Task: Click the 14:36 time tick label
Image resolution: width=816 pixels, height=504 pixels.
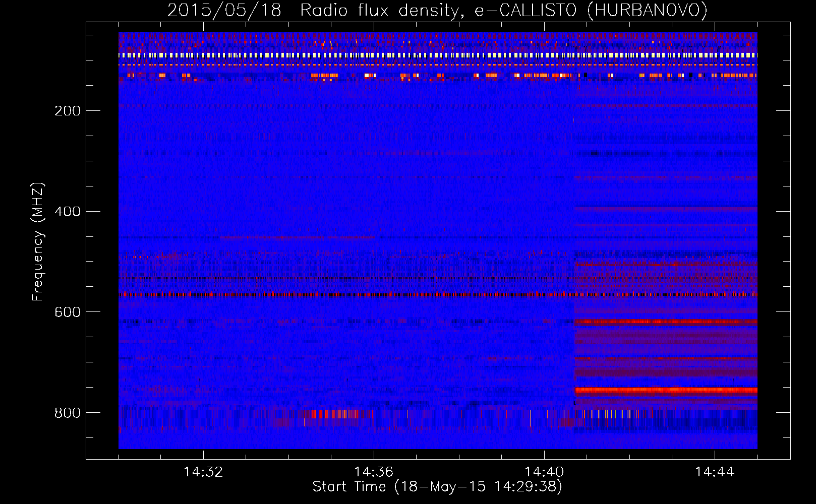Action: 374,472
